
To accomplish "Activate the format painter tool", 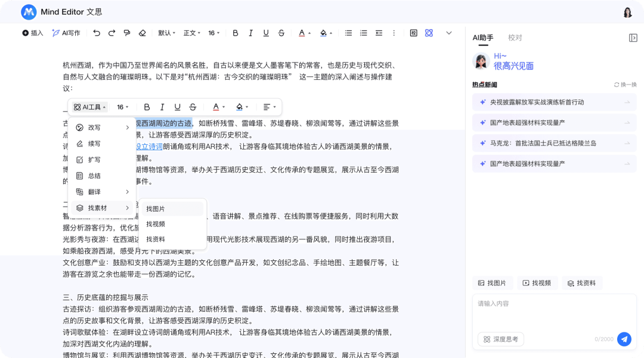I will tap(127, 33).
